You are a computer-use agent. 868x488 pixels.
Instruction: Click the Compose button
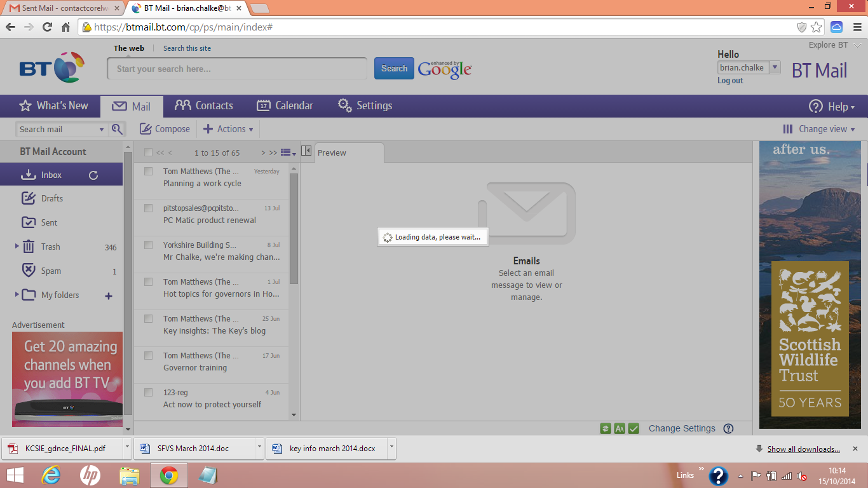(165, 129)
